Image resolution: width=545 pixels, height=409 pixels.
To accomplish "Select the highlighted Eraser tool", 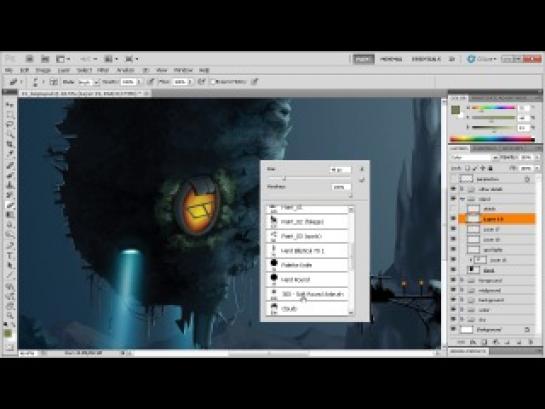I will tap(9, 205).
